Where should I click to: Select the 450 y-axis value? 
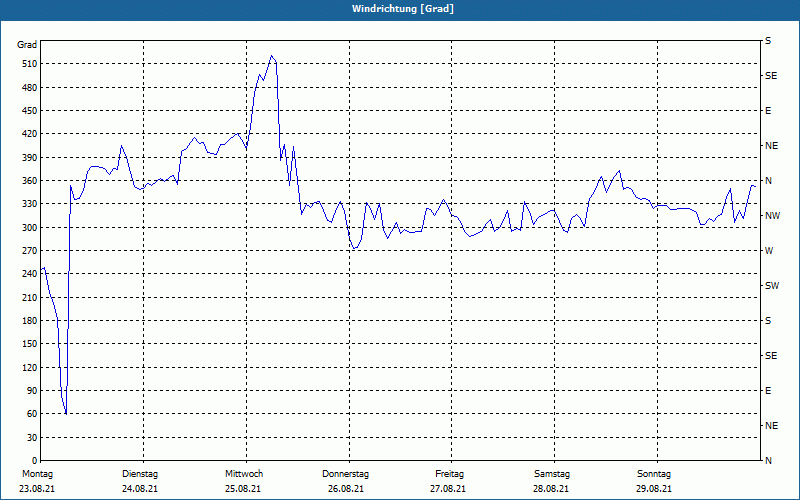click(30, 111)
